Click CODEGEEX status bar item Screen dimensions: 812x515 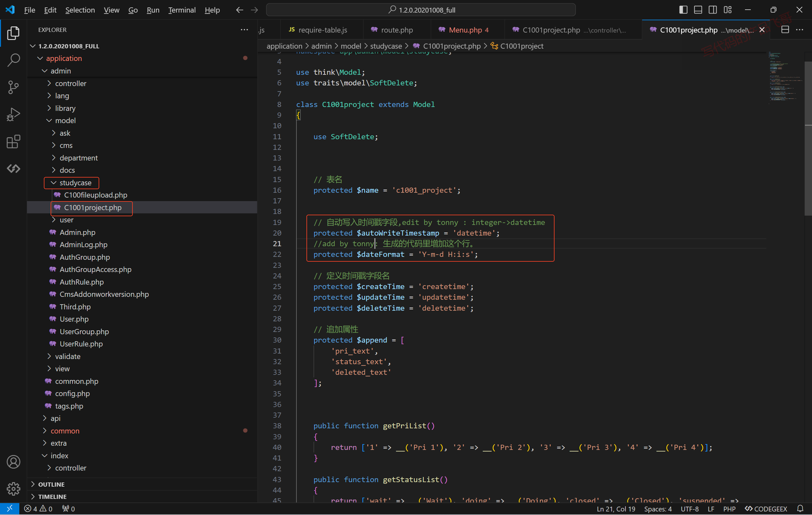click(x=766, y=509)
